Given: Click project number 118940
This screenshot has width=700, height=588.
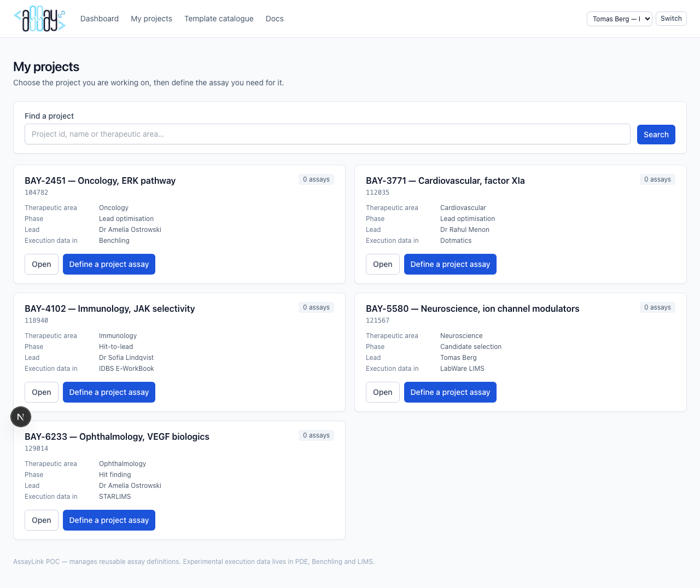Looking at the screenshot, I should point(37,321).
